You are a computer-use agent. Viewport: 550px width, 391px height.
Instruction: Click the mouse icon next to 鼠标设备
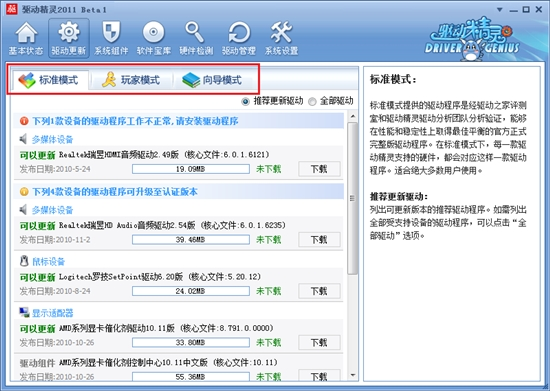(x=24, y=261)
